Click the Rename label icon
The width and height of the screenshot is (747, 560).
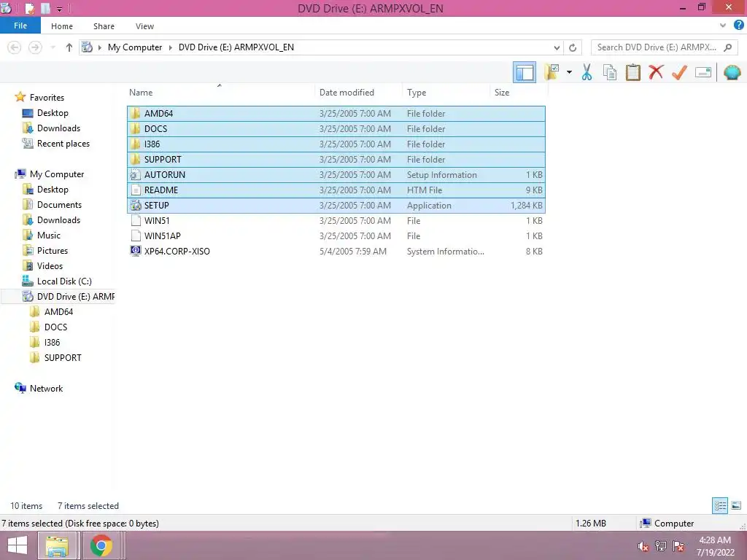(x=703, y=72)
